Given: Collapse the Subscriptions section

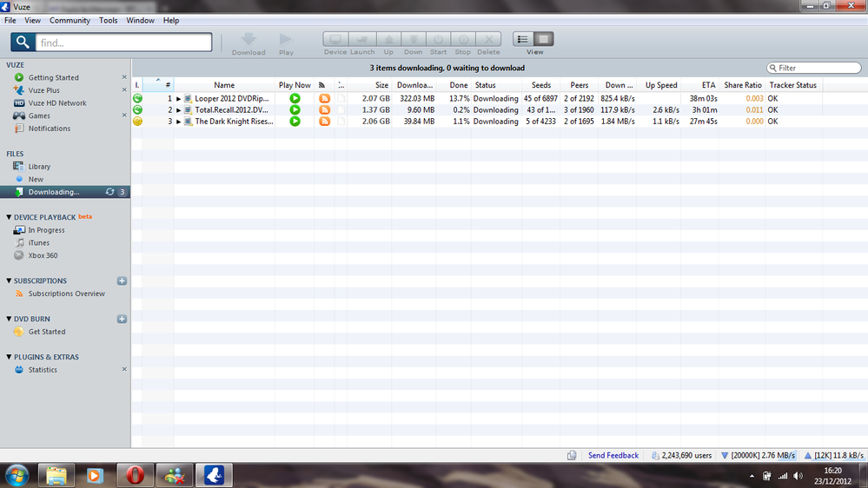Looking at the screenshot, I should 9,280.
